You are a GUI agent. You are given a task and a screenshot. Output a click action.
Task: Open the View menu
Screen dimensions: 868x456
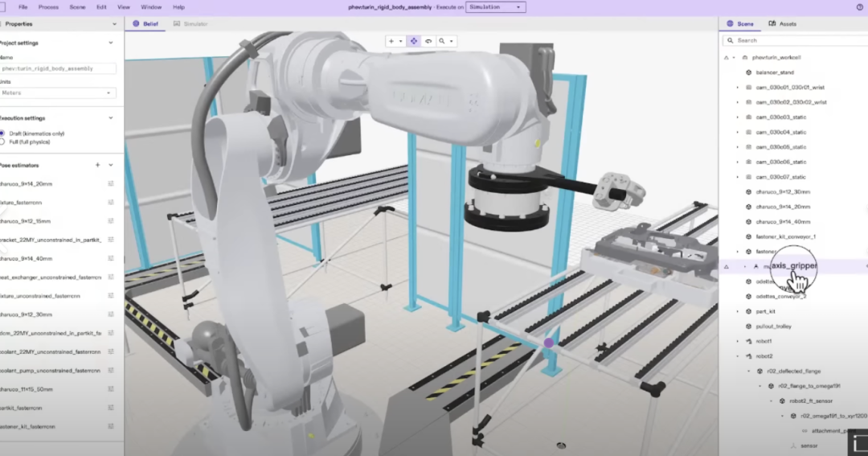(124, 7)
